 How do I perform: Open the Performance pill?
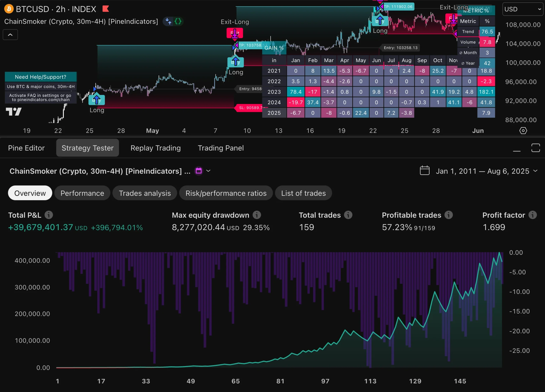pyautogui.click(x=82, y=193)
